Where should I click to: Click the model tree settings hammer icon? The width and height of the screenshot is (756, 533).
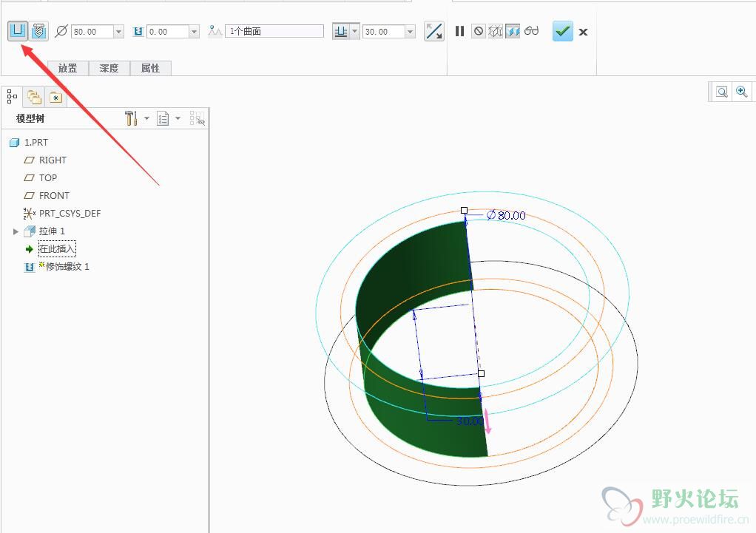click(x=131, y=118)
